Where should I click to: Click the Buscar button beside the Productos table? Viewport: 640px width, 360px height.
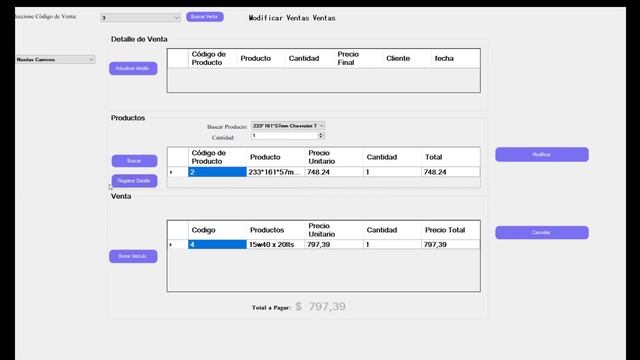[134, 161]
